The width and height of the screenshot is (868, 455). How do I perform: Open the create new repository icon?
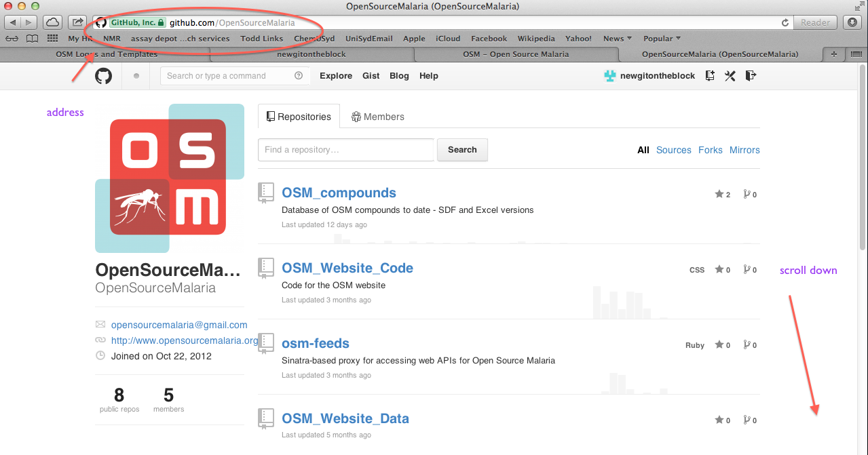[710, 76]
